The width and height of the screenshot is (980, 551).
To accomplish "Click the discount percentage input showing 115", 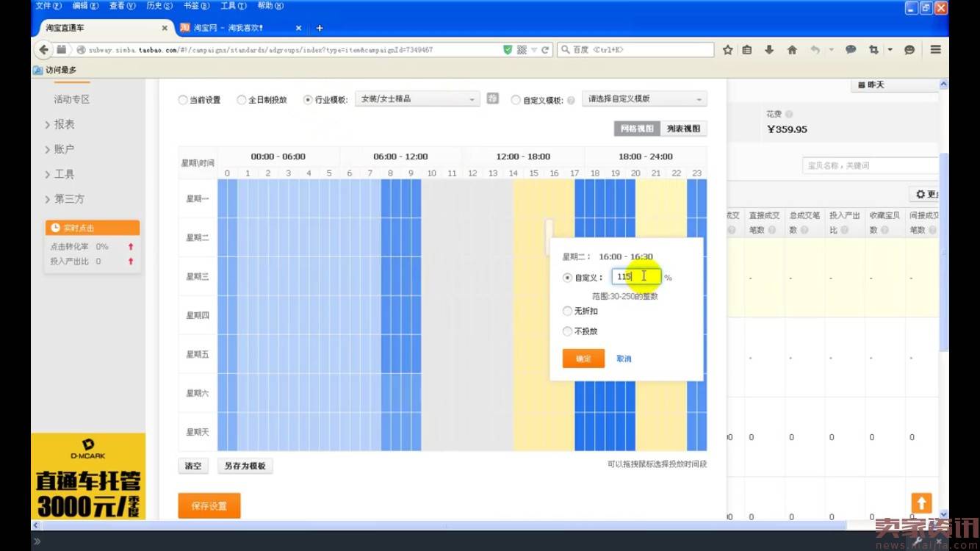I will (x=636, y=277).
